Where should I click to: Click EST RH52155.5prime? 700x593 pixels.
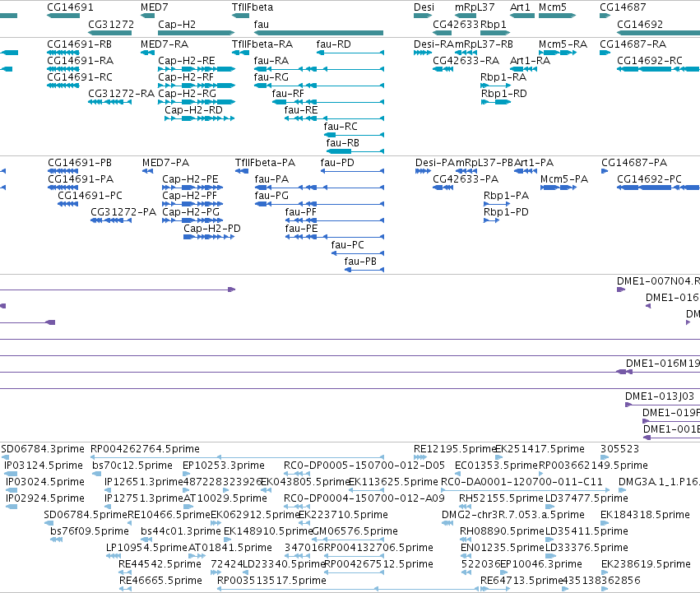point(466,507)
